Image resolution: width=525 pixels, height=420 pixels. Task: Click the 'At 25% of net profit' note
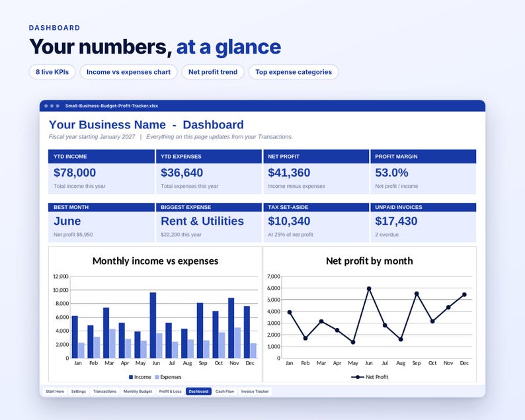[290, 234]
